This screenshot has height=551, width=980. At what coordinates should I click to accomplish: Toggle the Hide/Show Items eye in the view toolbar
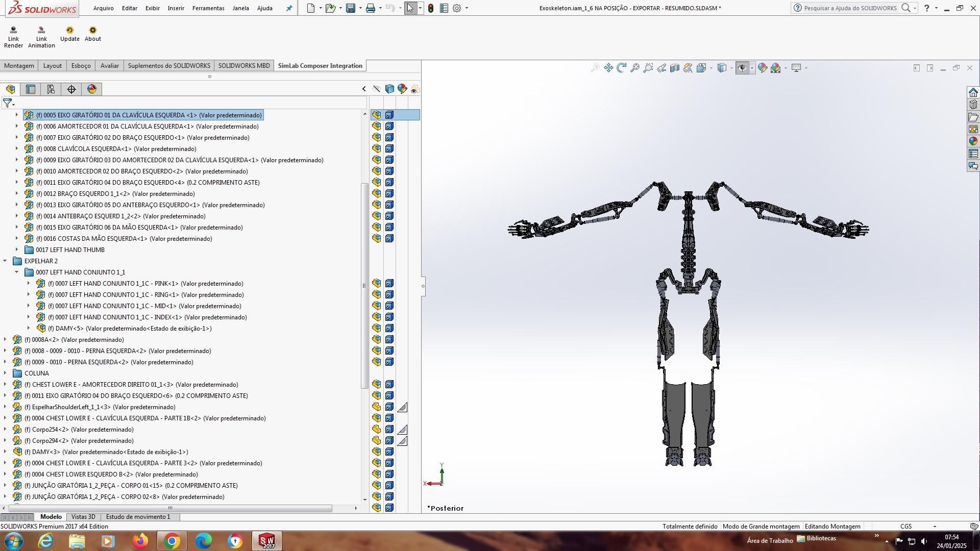point(742,68)
